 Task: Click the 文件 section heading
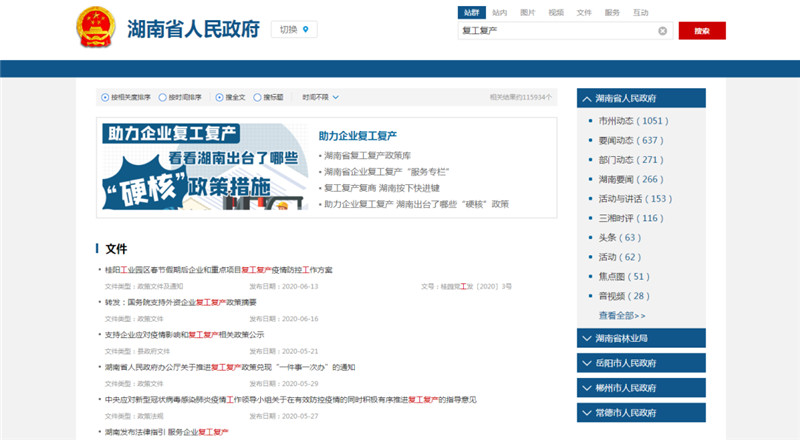tap(116, 249)
